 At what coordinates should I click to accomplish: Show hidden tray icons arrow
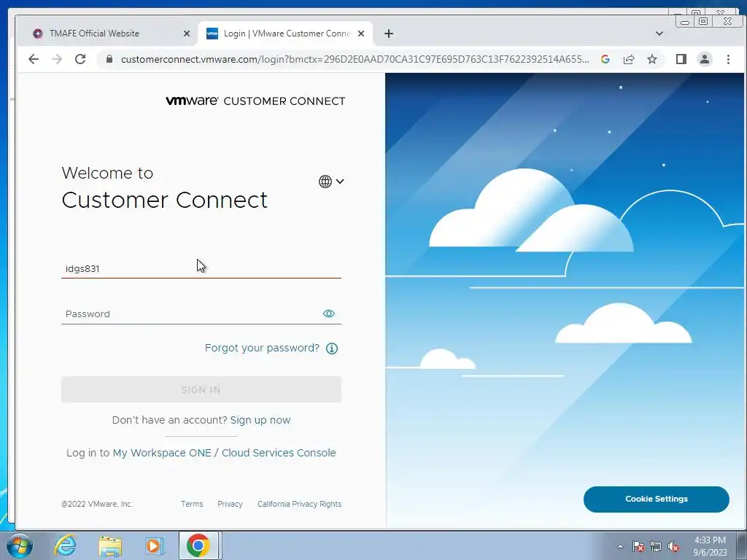[x=620, y=546]
